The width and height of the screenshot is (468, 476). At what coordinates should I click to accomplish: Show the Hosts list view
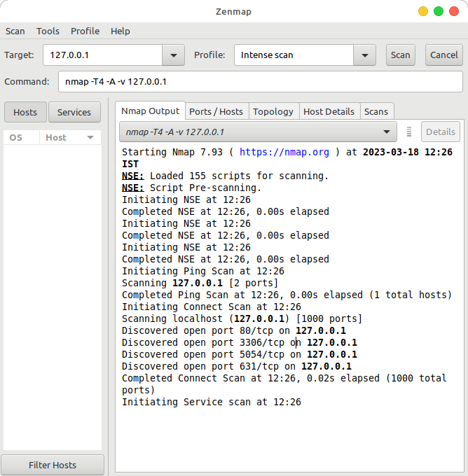[25, 112]
